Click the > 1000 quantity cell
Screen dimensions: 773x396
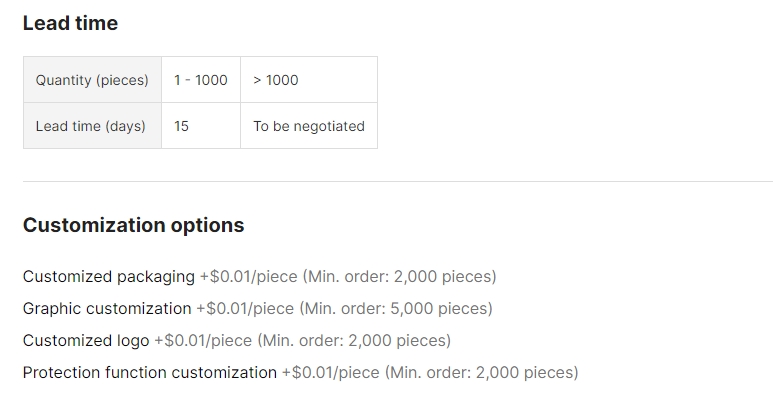[309, 80]
